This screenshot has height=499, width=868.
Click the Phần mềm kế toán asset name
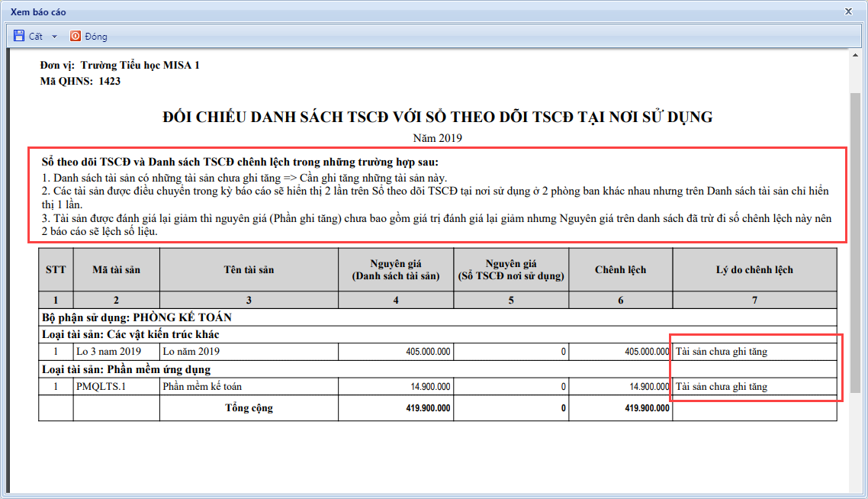202,387
